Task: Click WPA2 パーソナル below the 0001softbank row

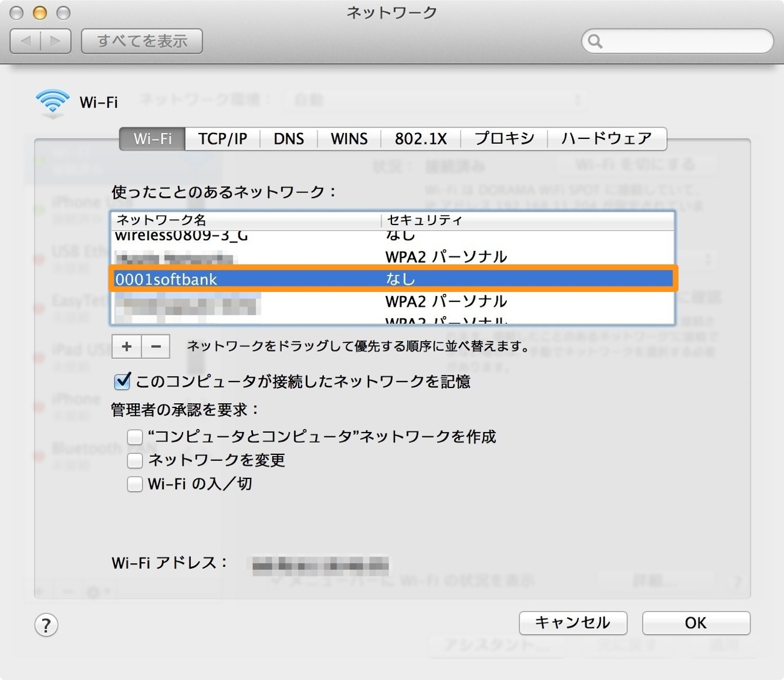Action: [446, 301]
